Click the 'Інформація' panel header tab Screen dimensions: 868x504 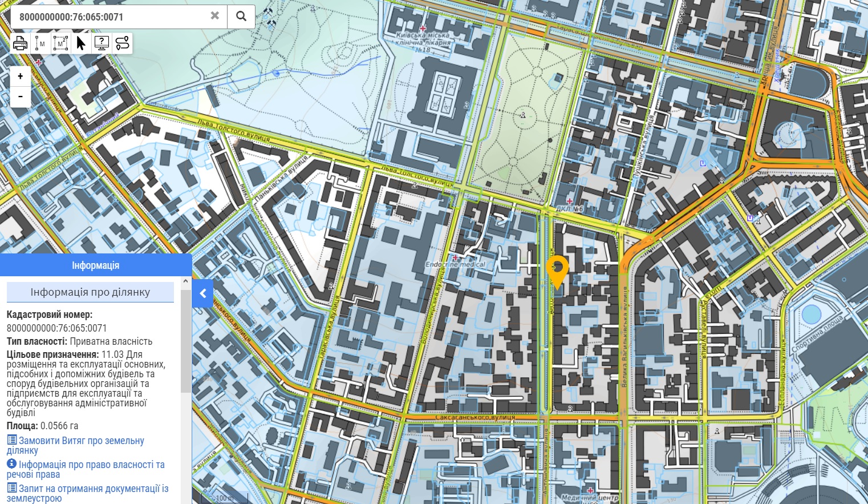96,265
